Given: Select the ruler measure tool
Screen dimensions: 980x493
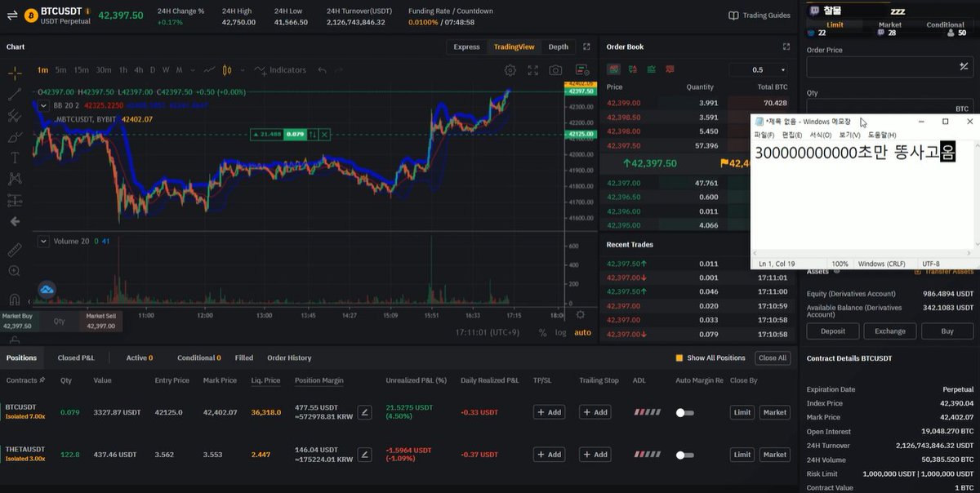Looking at the screenshot, I should (15, 250).
